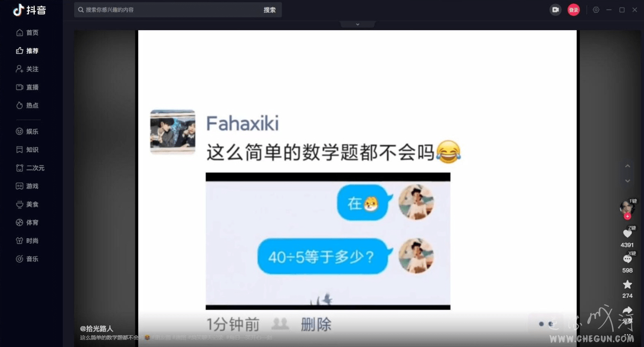The width and height of the screenshot is (644, 347).
Task: Expand the dropdown chevron above the video
Action: pos(357,24)
